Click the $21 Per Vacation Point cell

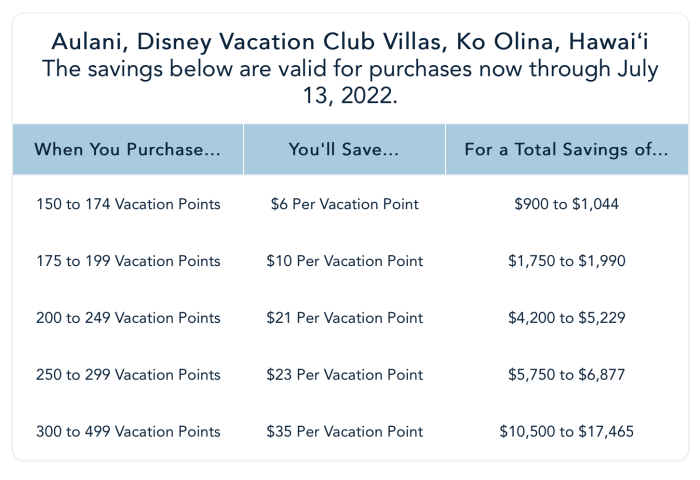coord(345,317)
